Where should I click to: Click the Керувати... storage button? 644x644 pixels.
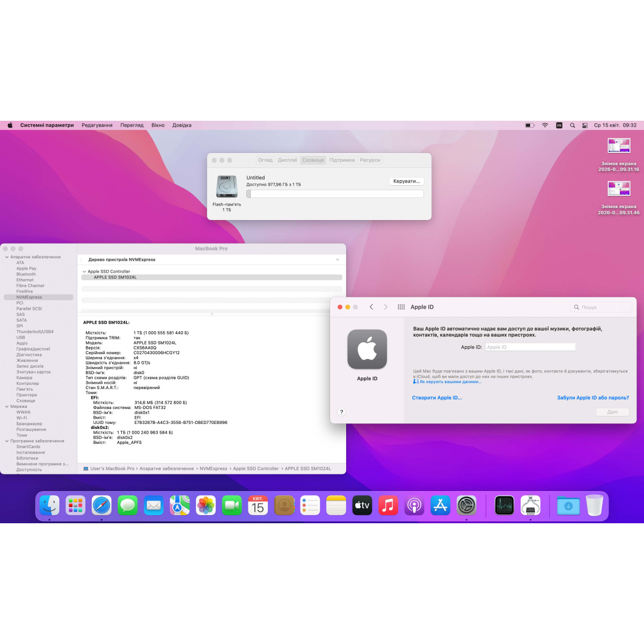tap(406, 181)
